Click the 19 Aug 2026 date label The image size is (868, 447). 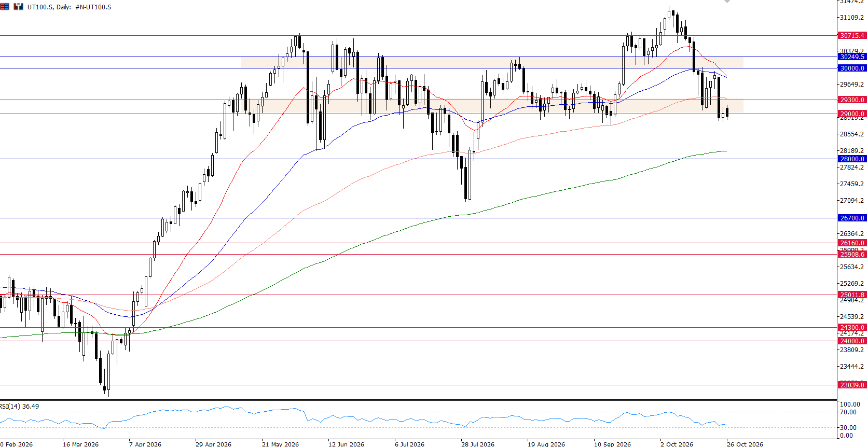click(546, 444)
